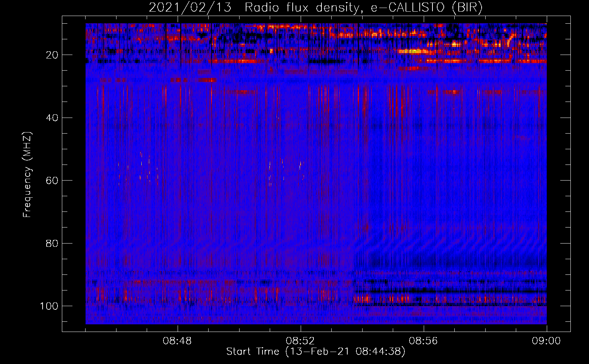Image resolution: width=589 pixels, height=364 pixels.
Task: Click the '08:52' time tick label
Action: point(300,341)
